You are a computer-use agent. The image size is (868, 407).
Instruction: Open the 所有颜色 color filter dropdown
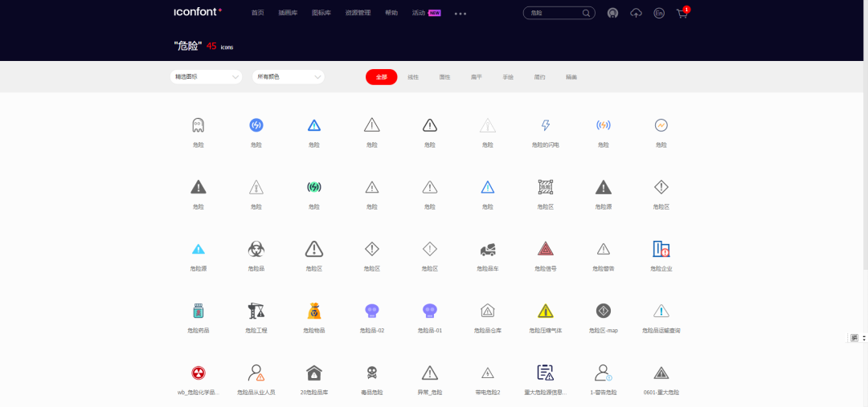pos(288,77)
